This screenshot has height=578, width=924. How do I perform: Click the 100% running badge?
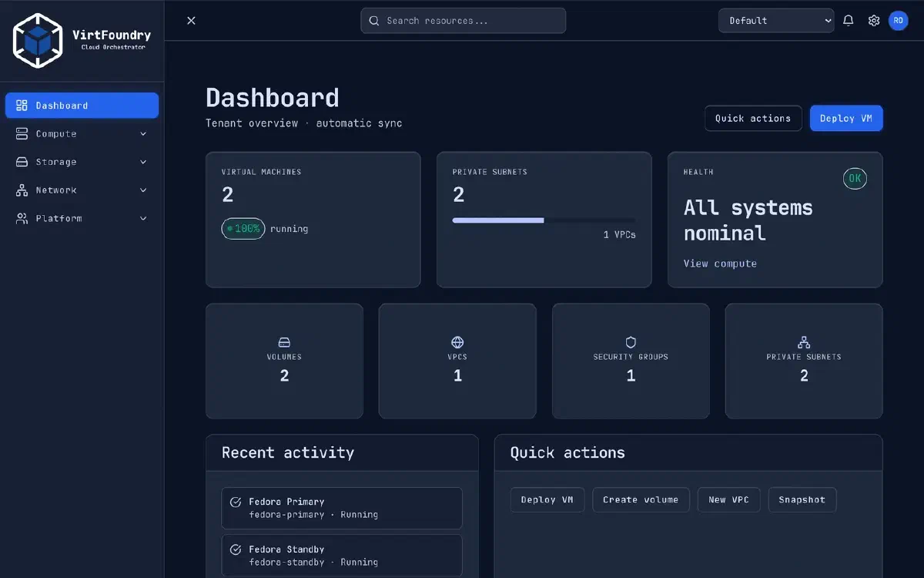click(244, 229)
